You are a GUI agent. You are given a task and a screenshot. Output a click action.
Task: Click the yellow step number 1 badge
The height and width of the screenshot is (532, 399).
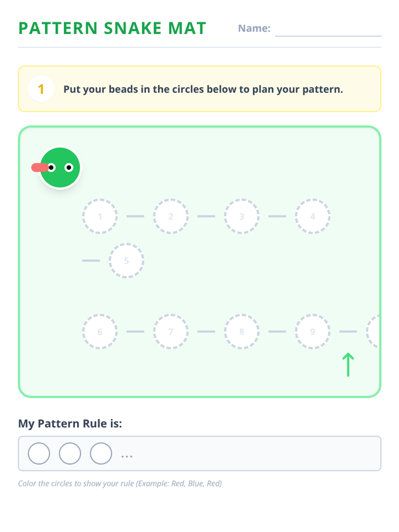click(41, 89)
